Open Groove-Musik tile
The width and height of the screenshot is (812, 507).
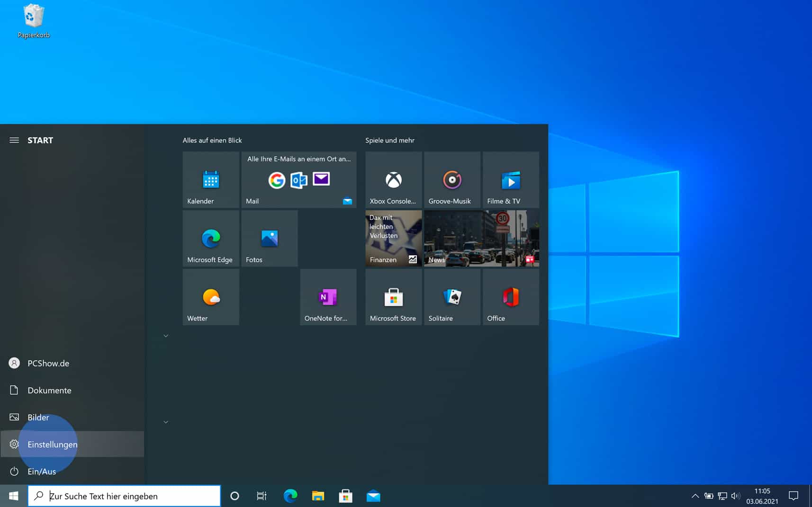tap(452, 179)
